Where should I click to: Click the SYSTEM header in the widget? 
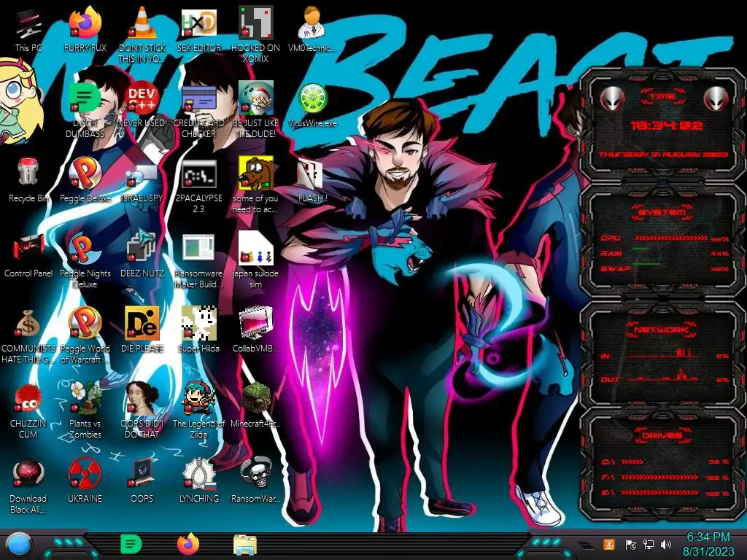click(x=662, y=212)
